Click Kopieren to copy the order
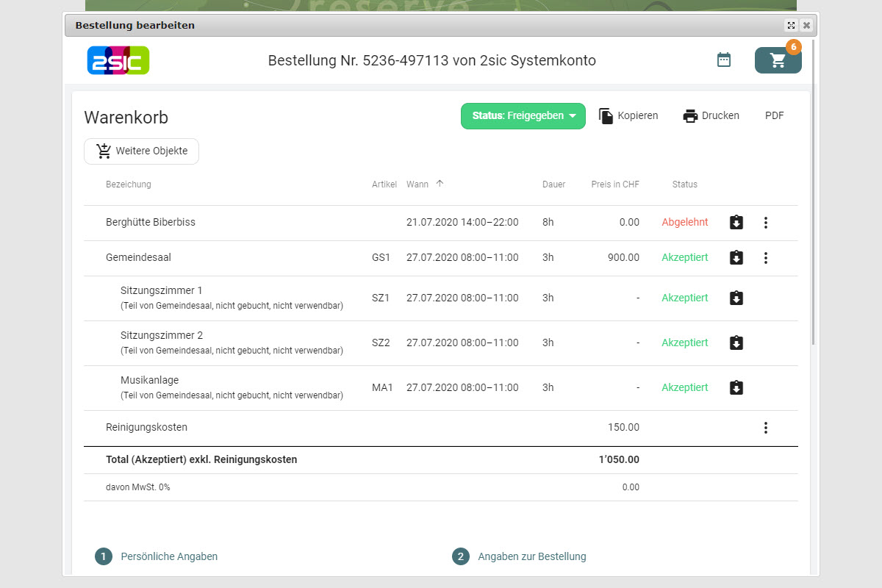The image size is (882, 588). coord(628,115)
